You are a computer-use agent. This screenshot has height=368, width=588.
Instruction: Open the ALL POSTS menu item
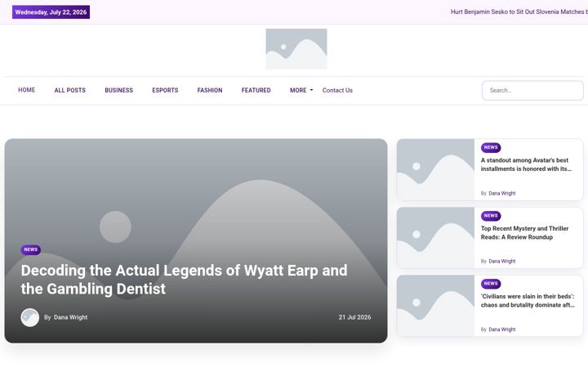click(x=70, y=90)
